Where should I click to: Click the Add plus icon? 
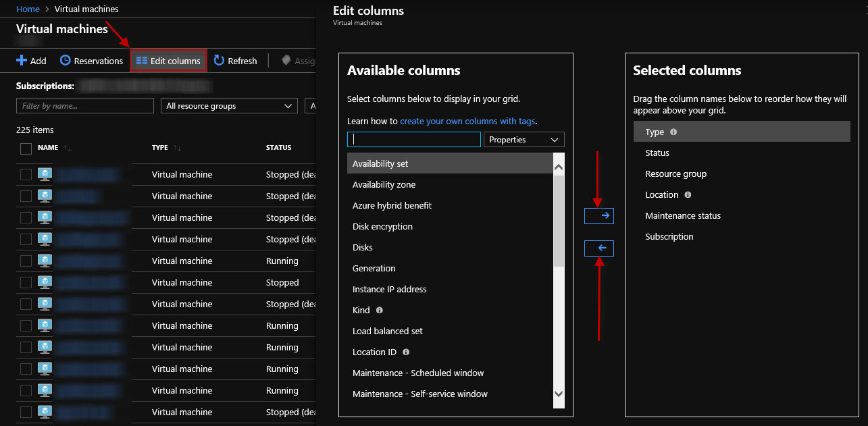22,61
